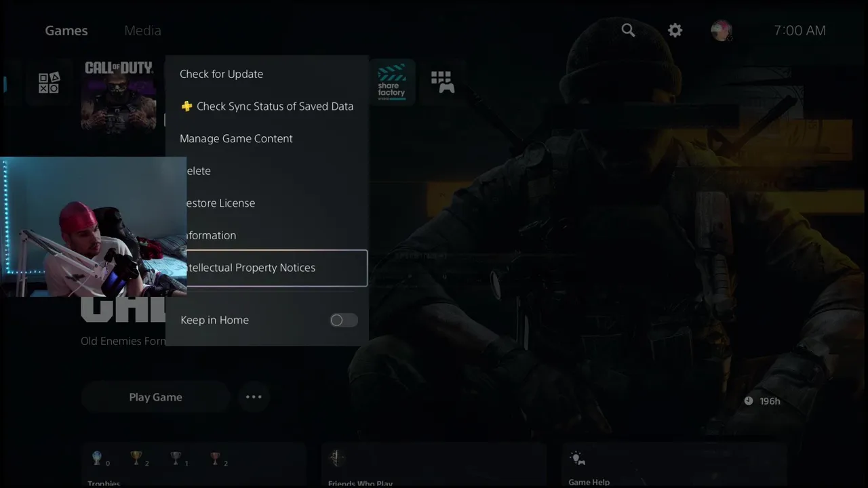
Task: Choose Check for Update
Action: [x=267, y=74]
